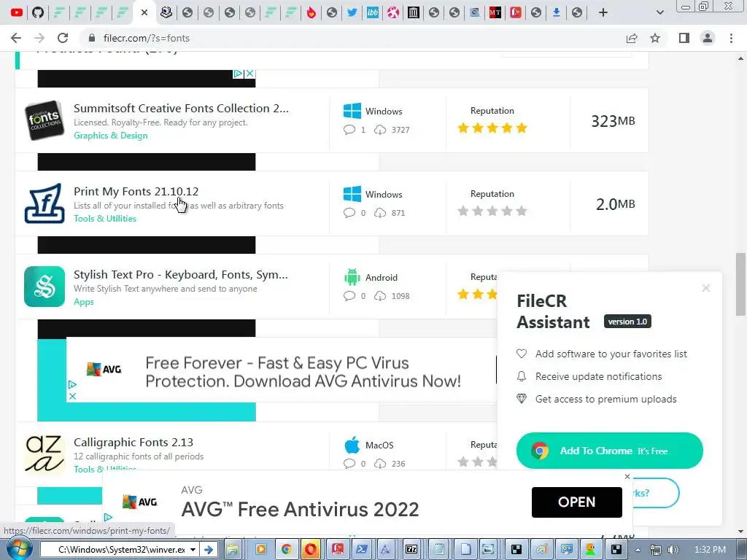Image resolution: width=747 pixels, height=560 pixels.
Task: Click Windows icon on Print My Fonts row
Action: pyautogui.click(x=352, y=194)
